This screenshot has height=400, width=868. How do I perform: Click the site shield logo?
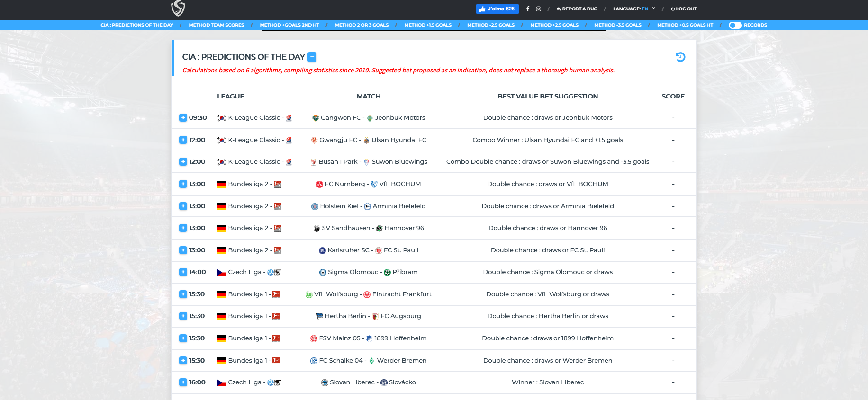pyautogui.click(x=178, y=8)
